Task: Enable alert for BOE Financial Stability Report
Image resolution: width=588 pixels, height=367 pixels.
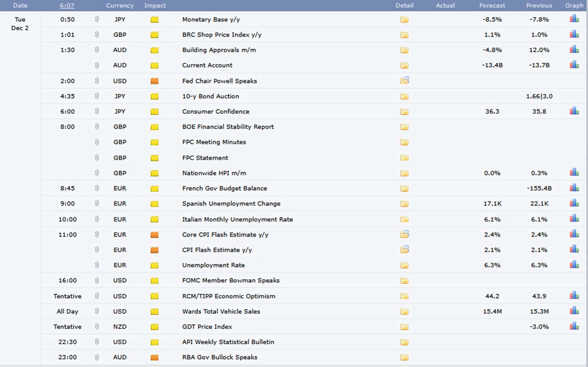Action: pos(97,127)
